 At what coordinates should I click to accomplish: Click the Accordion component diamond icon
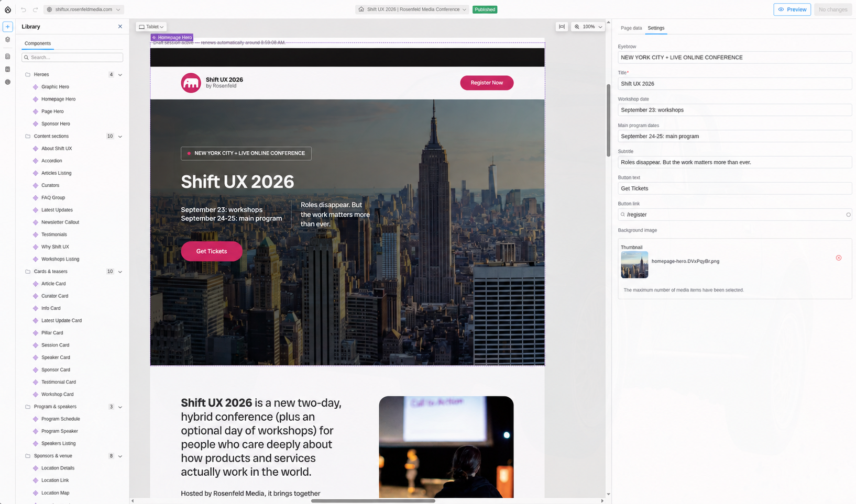(x=36, y=161)
